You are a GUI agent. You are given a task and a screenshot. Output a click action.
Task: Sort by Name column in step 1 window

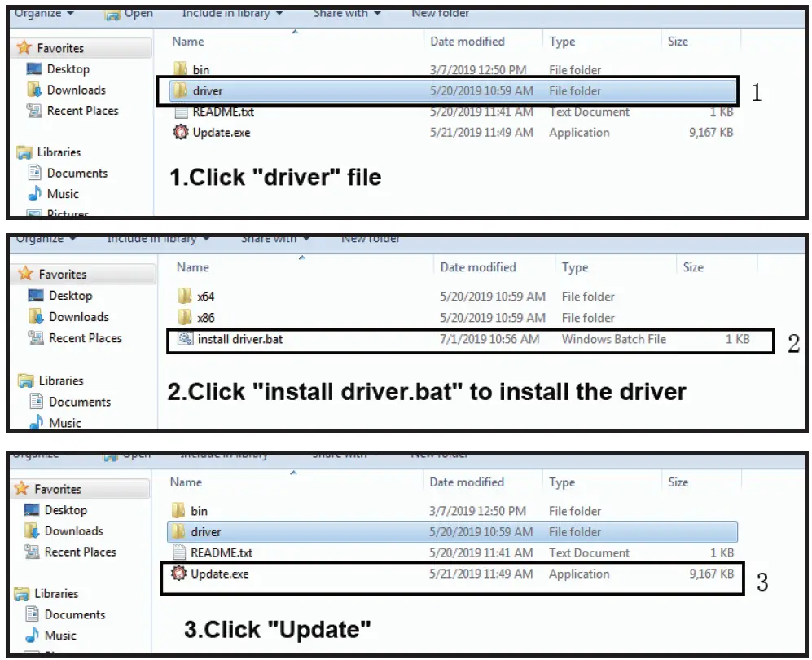click(x=187, y=42)
